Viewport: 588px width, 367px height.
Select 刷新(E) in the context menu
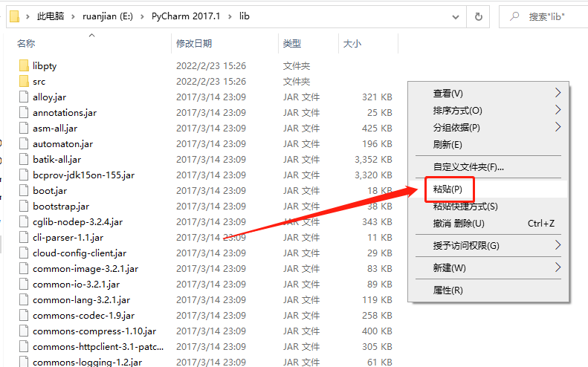[488, 145]
